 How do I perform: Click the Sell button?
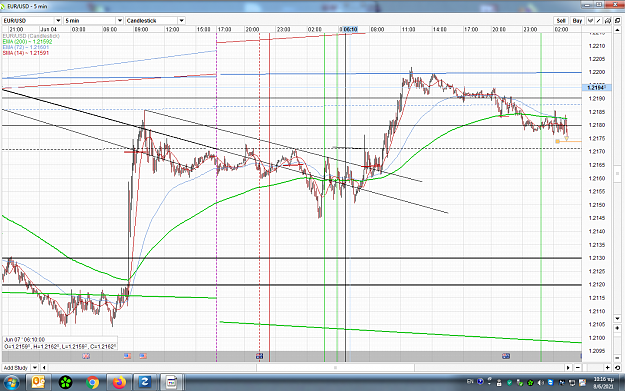coord(561,21)
